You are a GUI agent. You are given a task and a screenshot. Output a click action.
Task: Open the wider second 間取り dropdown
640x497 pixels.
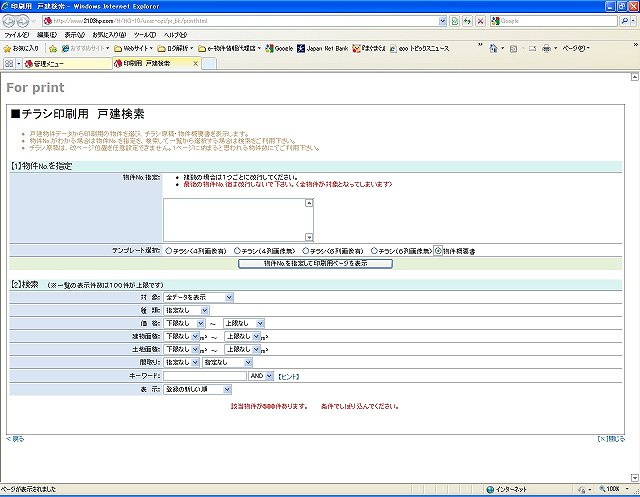pos(227,362)
